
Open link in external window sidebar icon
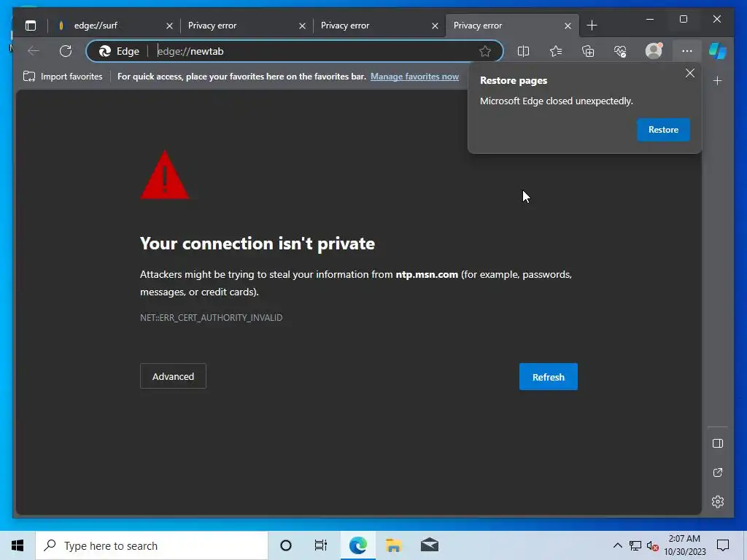[718, 472]
